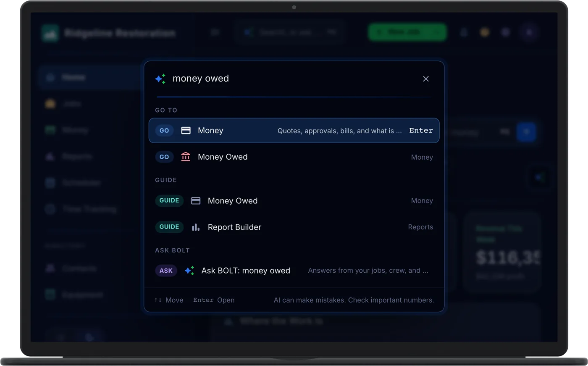Click the "Reports" category label
This screenshot has height=366, width=588.
pyautogui.click(x=420, y=227)
